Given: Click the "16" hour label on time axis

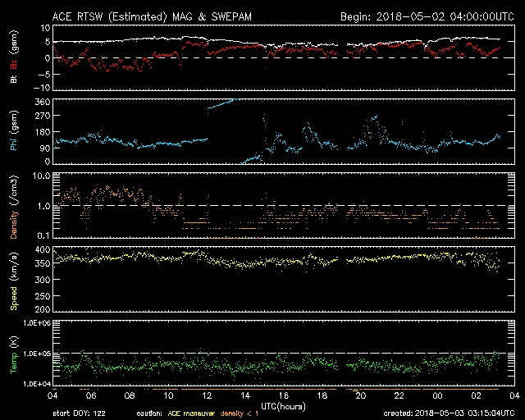Looking at the screenshot, I should [x=284, y=396].
